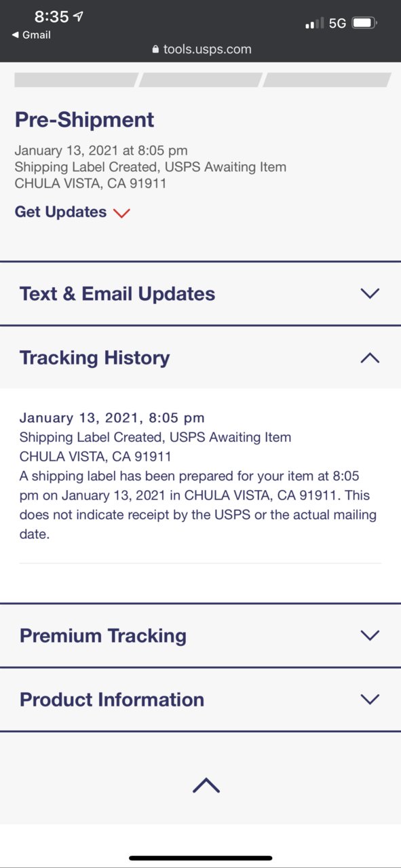Tap the tools.usps.com address bar
The image size is (401, 868).
pyautogui.click(x=202, y=50)
